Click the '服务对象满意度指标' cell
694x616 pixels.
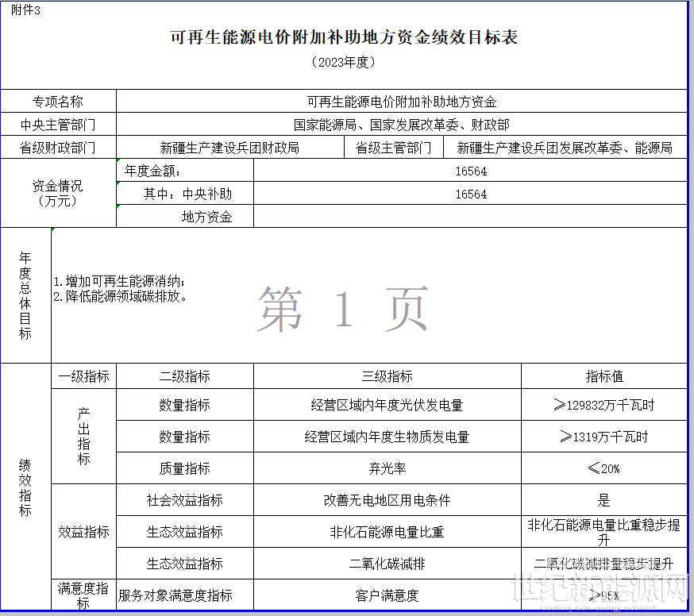184,595
